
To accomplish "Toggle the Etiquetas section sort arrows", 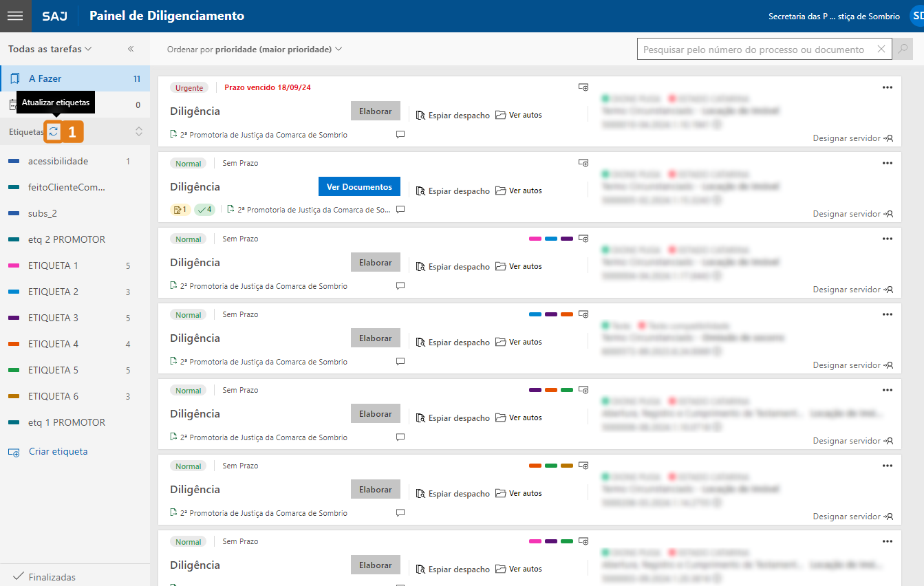I will tap(138, 131).
